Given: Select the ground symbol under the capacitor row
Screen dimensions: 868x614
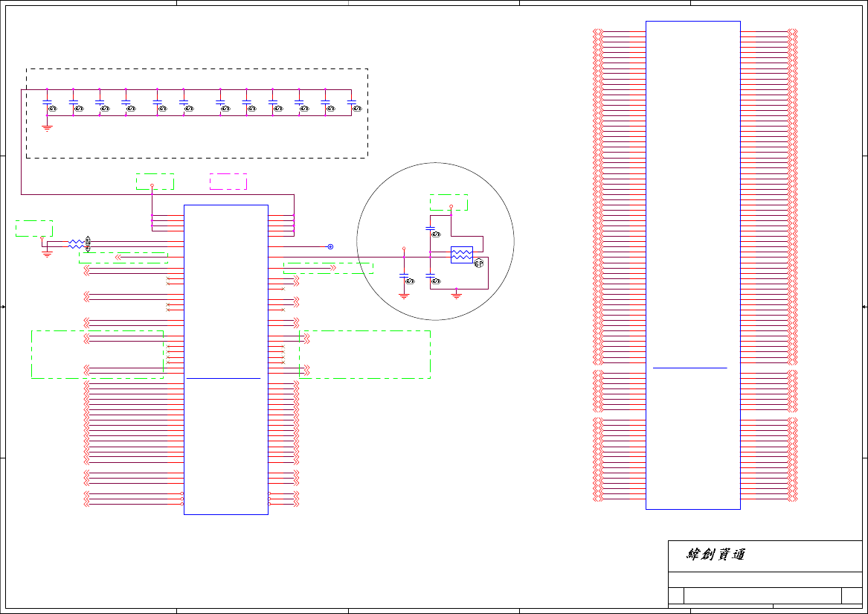Looking at the screenshot, I should (47, 128).
